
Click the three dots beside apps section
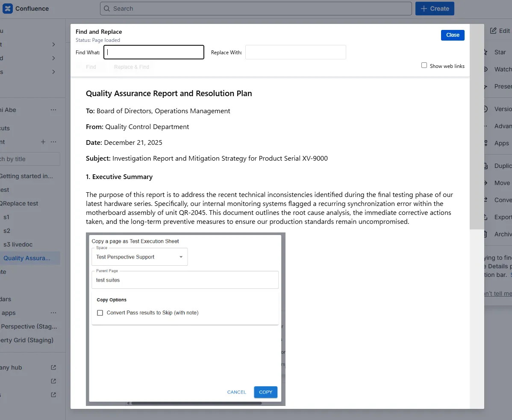click(53, 313)
